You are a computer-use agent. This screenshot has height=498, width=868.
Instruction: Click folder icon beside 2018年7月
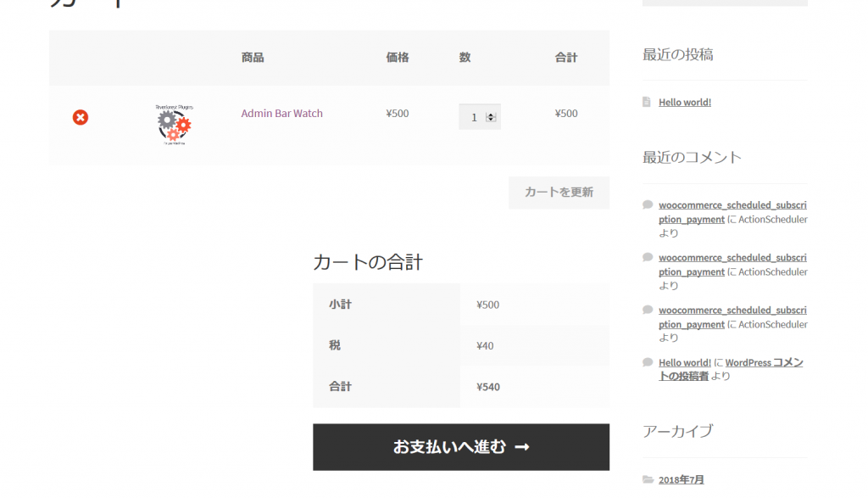tap(648, 479)
